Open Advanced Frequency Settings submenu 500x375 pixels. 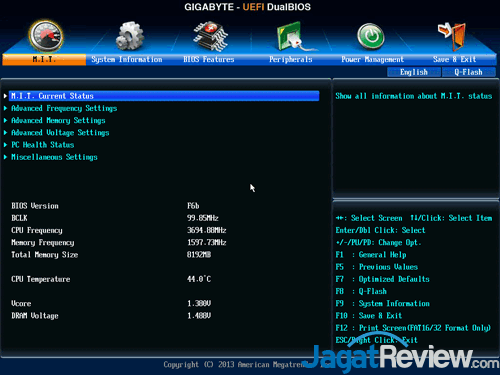tap(64, 108)
